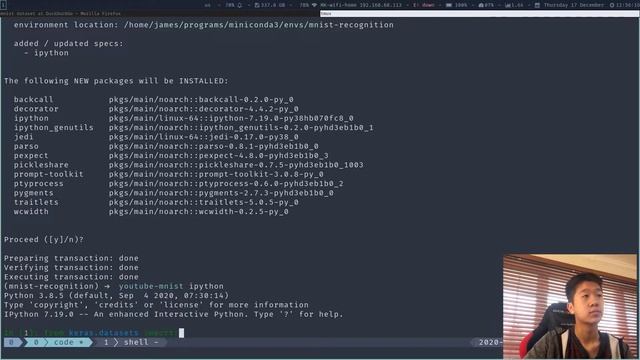This screenshot has height=360, width=640.
Task: Click the calendar icon beside Thursday 17 December
Action: [537, 5]
